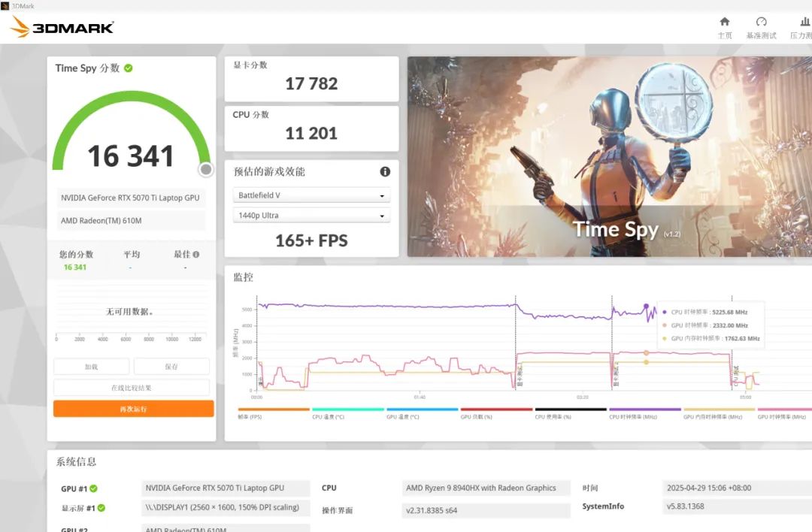Click the green 16 341 under 您的分数
This screenshot has width=812, height=532.
75,267
